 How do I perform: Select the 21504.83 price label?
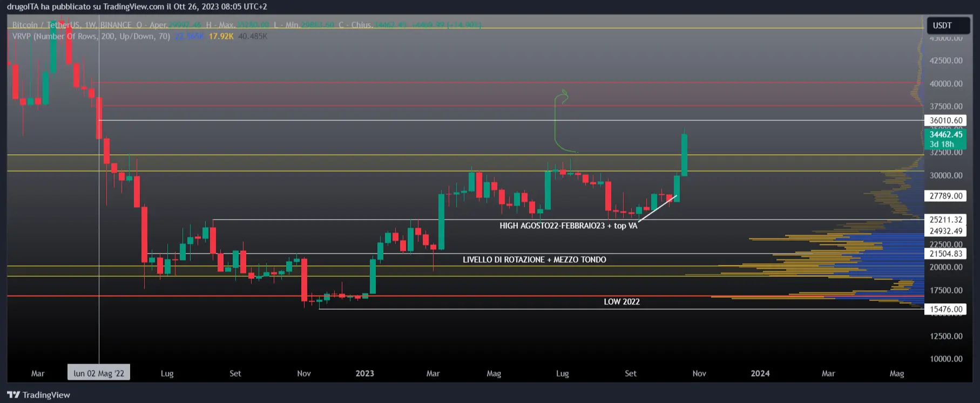coord(945,254)
